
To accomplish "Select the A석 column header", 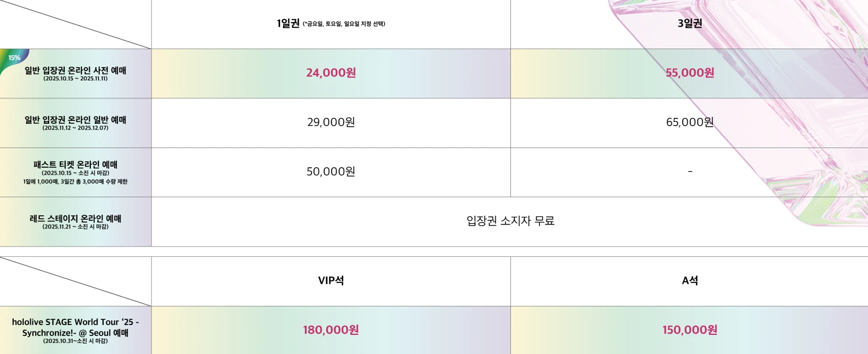I will [x=690, y=281].
